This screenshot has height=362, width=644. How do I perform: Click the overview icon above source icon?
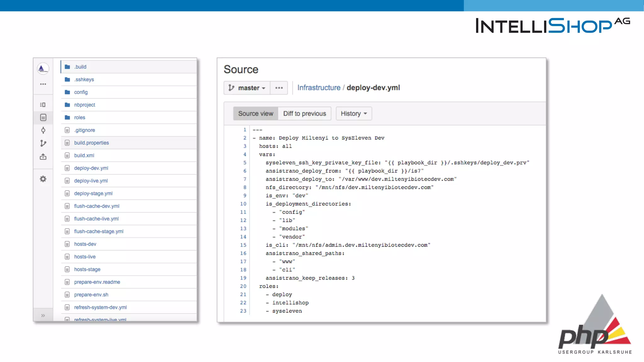pos(43,105)
